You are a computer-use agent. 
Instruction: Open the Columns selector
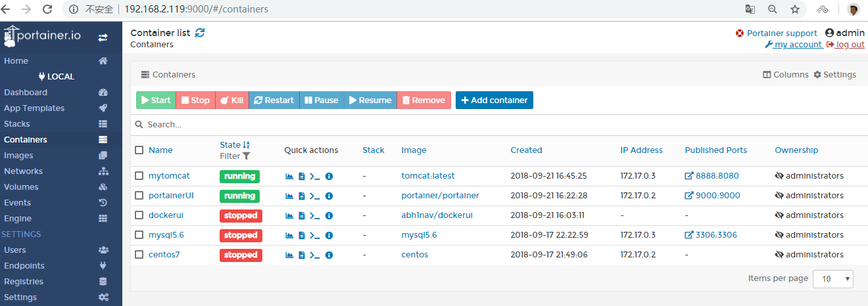tap(785, 75)
